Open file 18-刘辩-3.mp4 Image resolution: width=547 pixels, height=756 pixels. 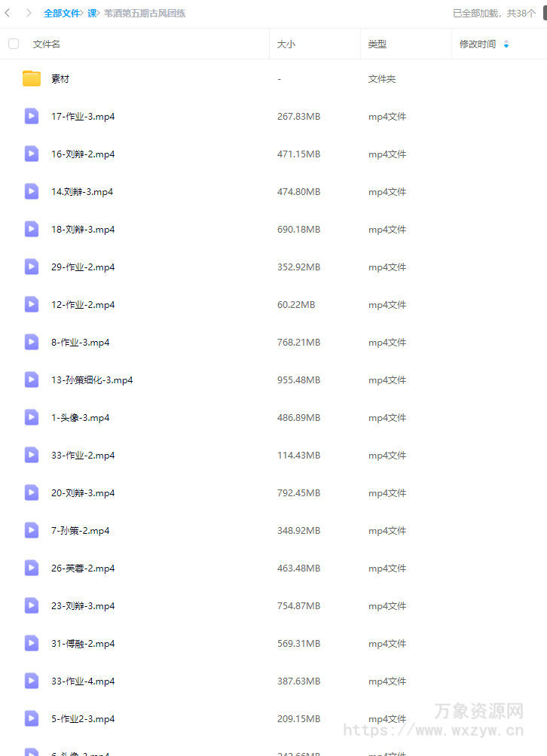83,229
